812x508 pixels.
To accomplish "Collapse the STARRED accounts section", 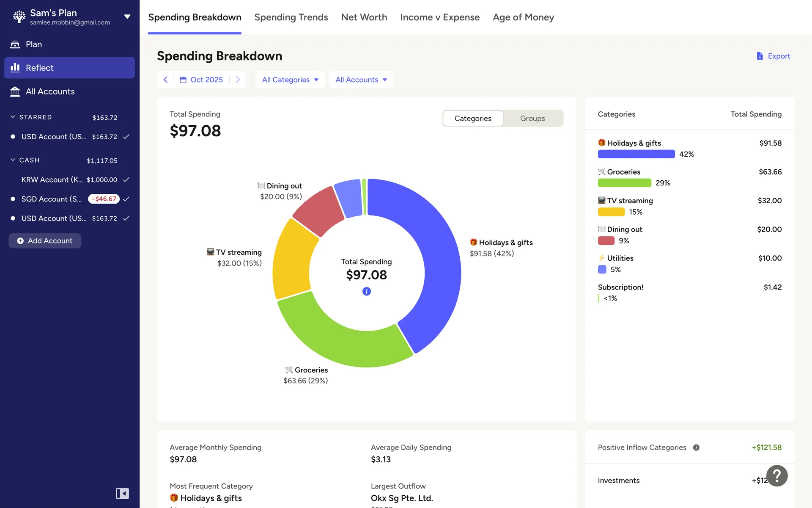I will click(x=13, y=117).
